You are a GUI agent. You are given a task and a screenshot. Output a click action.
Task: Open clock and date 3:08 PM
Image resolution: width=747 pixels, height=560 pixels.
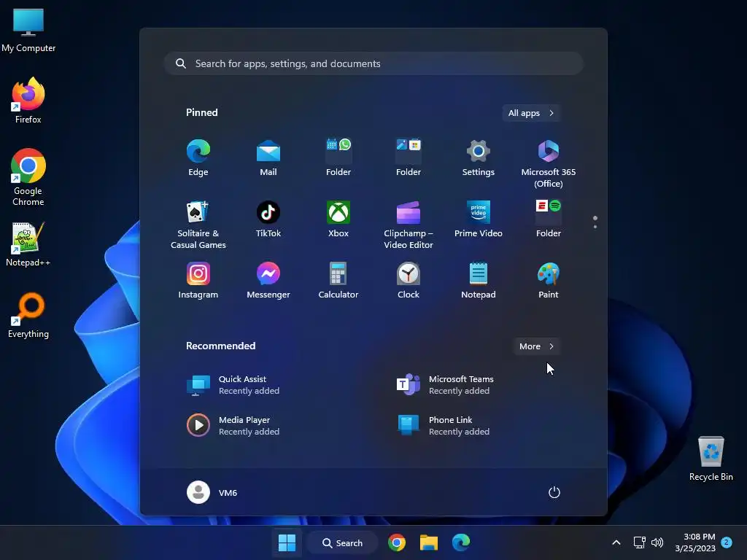695,542
